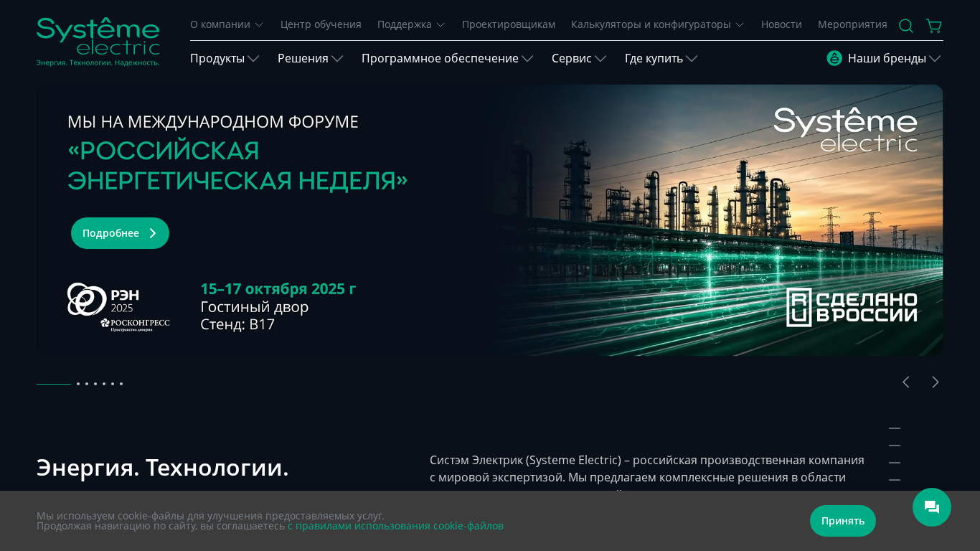
Task: Expand Калькуляторы и конфигураторы dropdown
Action: click(x=658, y=24)
